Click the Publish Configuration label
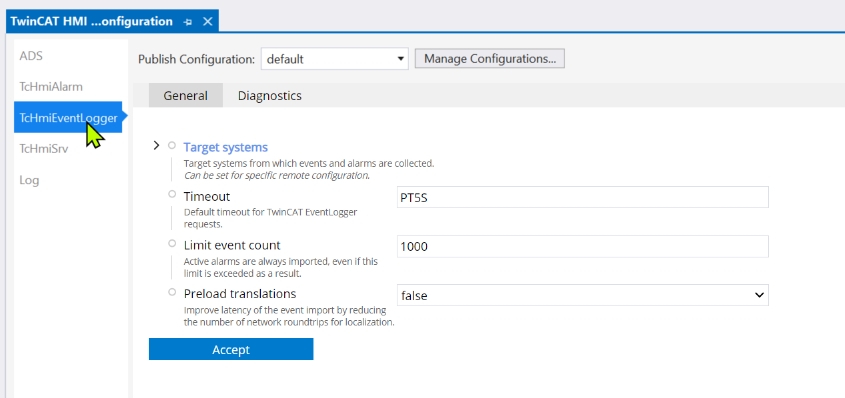 coord(196,59)
